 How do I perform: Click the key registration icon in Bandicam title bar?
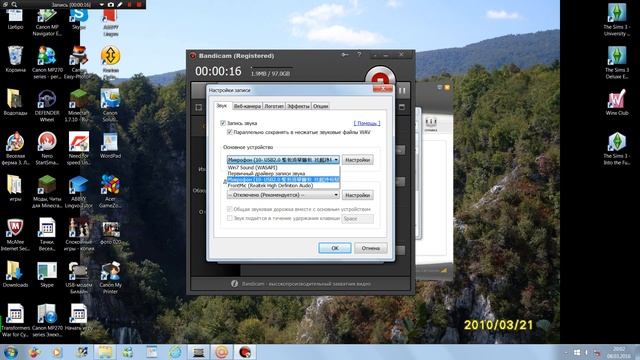[345, 55]
